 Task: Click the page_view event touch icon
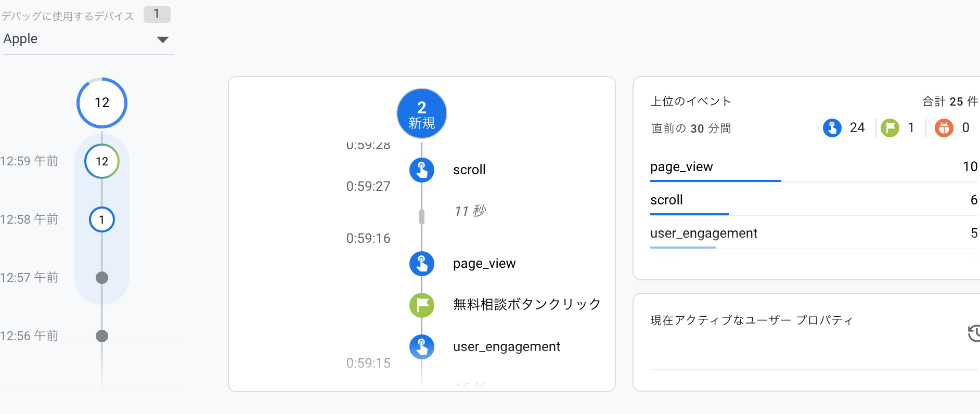tap(421, 264)
